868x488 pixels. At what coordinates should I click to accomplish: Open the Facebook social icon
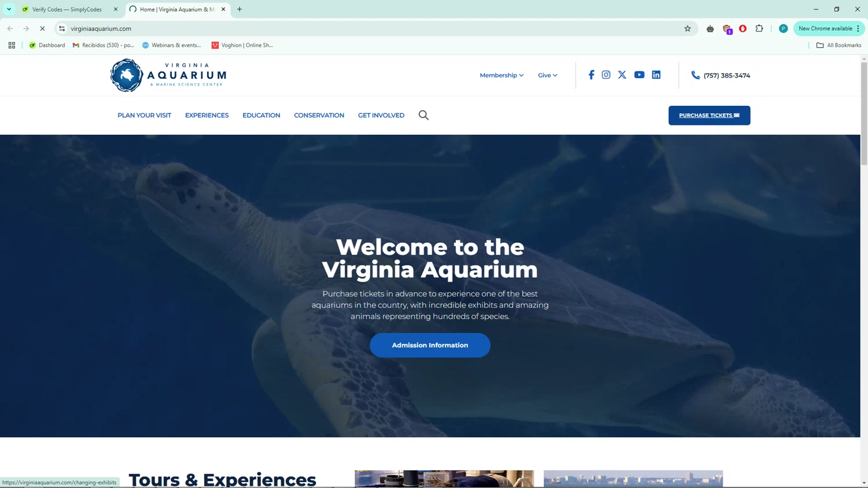coord(591,75)
